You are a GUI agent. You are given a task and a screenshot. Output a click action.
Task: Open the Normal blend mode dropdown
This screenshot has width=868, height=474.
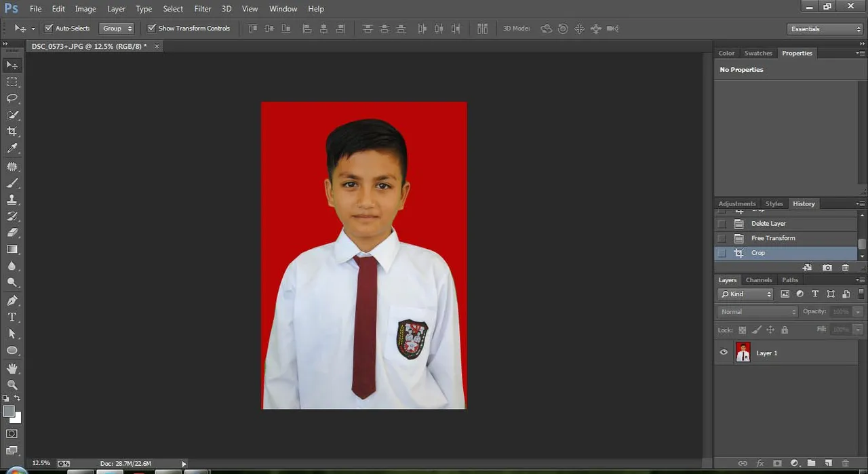click(x=757, y=311)
